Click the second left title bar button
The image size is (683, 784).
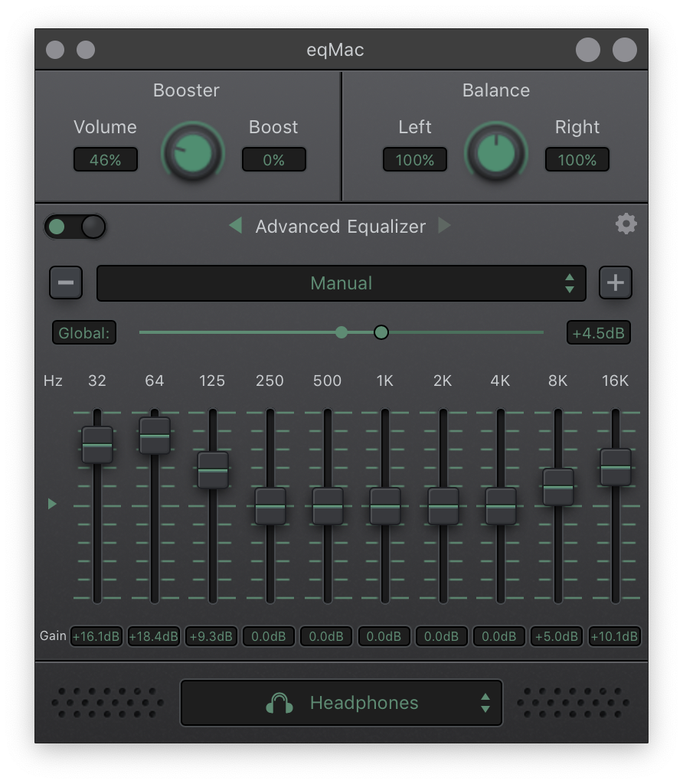point(86,50)
